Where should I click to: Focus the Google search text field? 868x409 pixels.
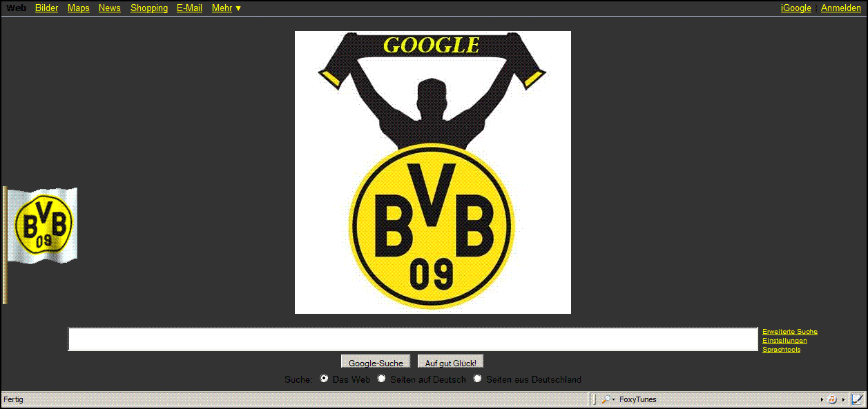413,339
